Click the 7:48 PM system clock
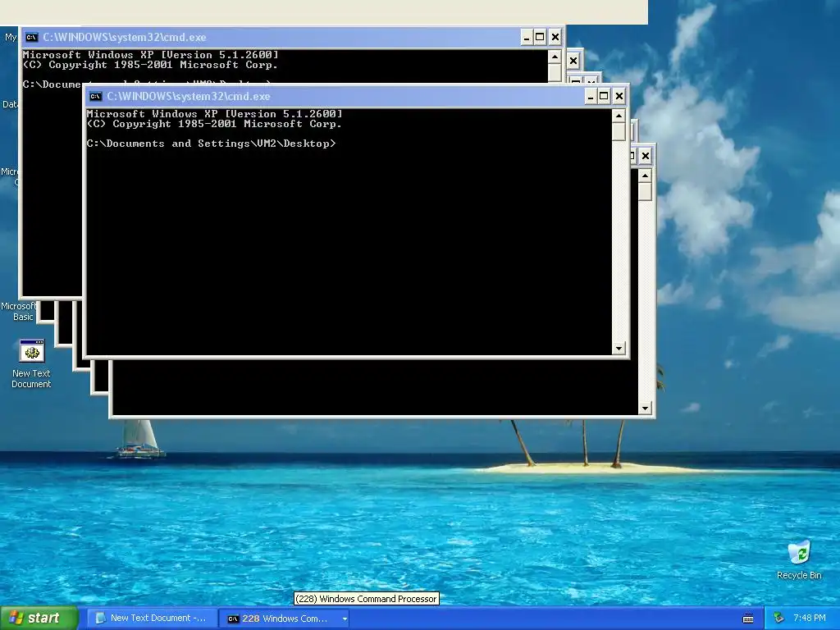 [810, 618]
